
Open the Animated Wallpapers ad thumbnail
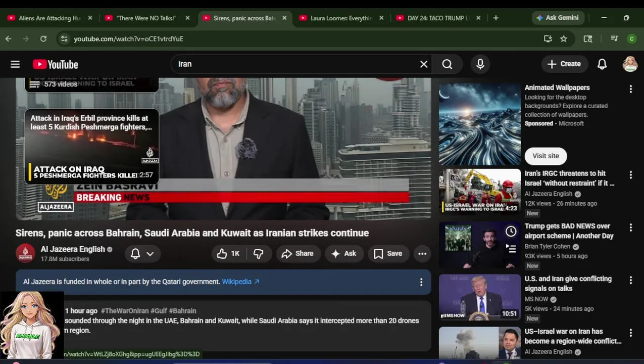(x=479, y=124)
